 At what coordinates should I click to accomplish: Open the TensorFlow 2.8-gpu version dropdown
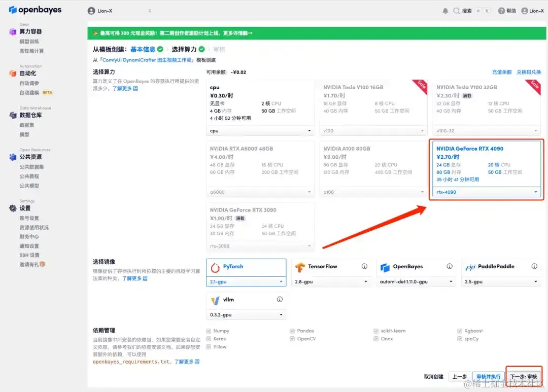click(331, 281)
